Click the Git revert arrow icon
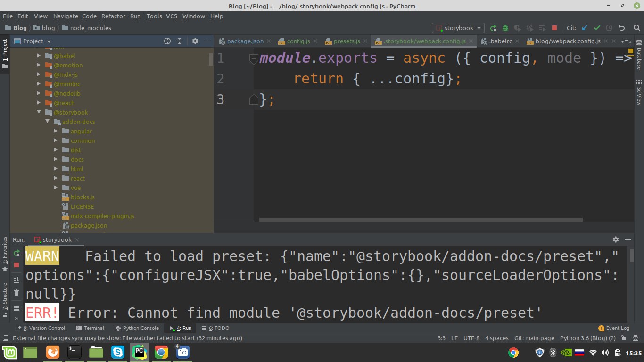 [621, 28]
